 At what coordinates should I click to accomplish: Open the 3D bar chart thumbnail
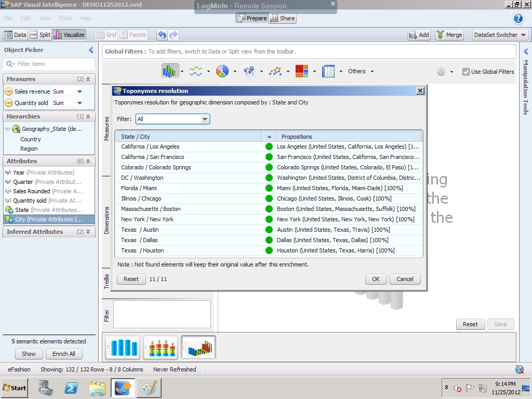[x=198, y=348]
